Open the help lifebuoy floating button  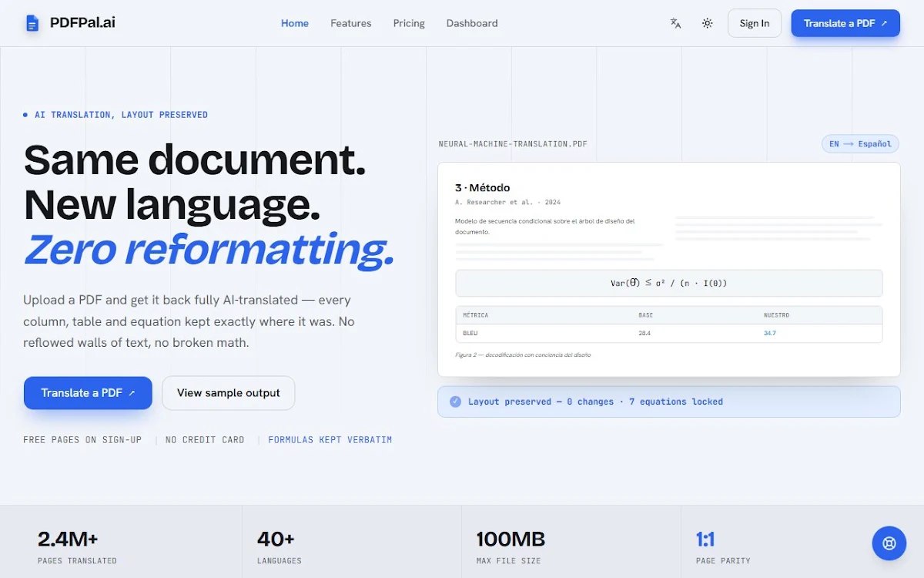point(889,543)
